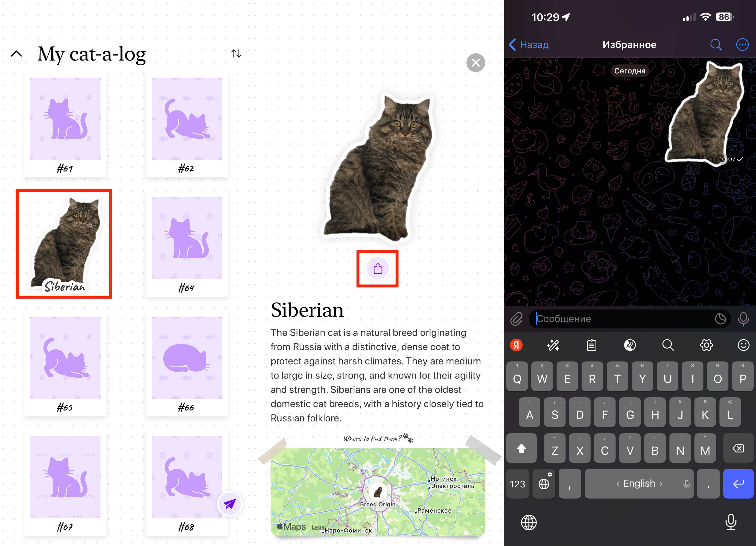
Task: Open keyboard settings gear
Action: click(706, 345)
